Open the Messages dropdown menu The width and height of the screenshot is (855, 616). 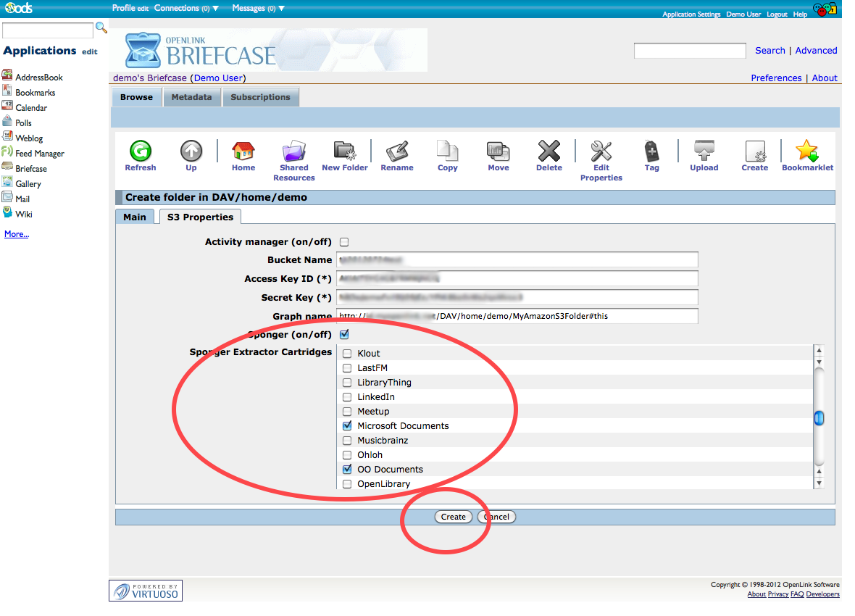[x=258, y=8]
